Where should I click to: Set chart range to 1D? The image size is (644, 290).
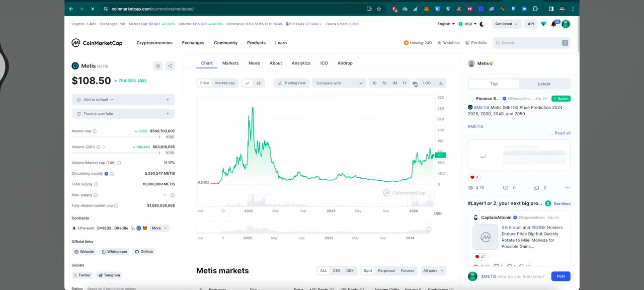(x=374, y=83)
